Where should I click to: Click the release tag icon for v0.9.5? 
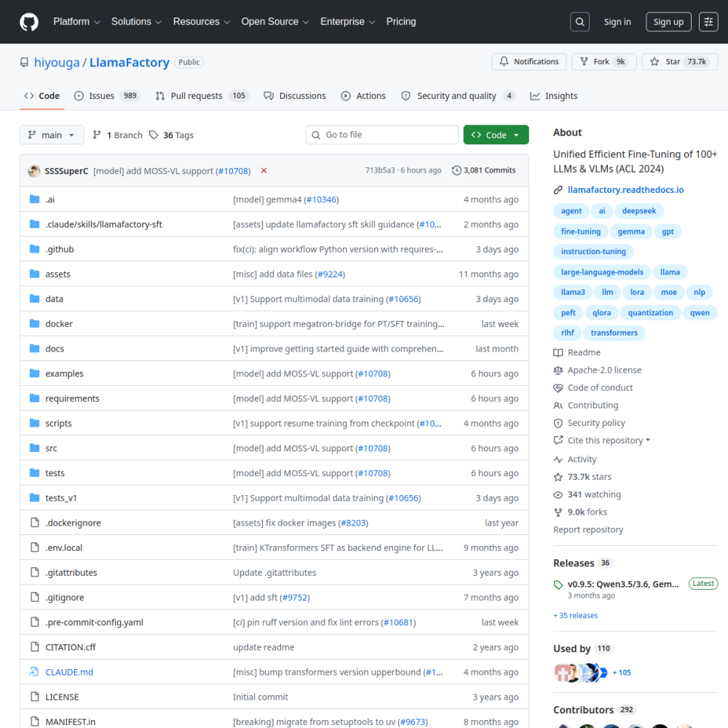click(558, 585)
